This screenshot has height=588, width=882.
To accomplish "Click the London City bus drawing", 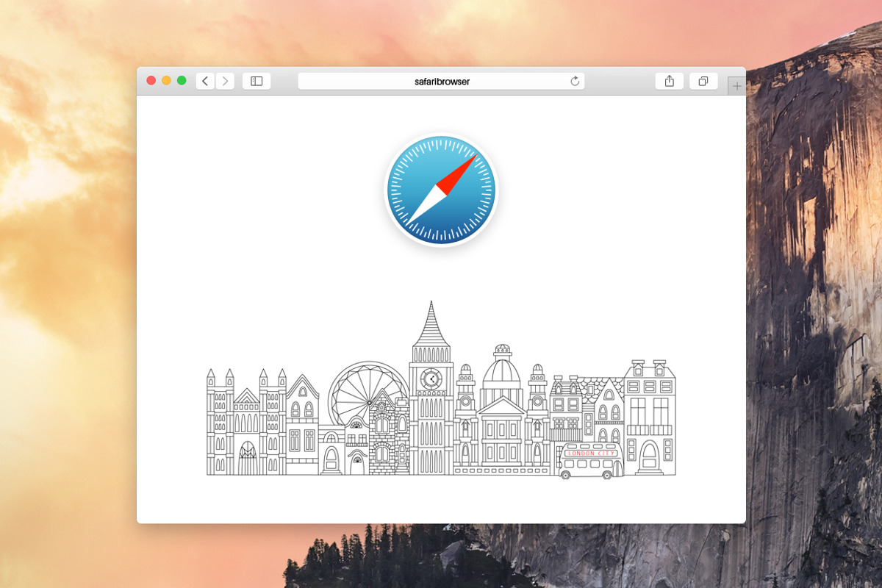I will tap(589, 462).
